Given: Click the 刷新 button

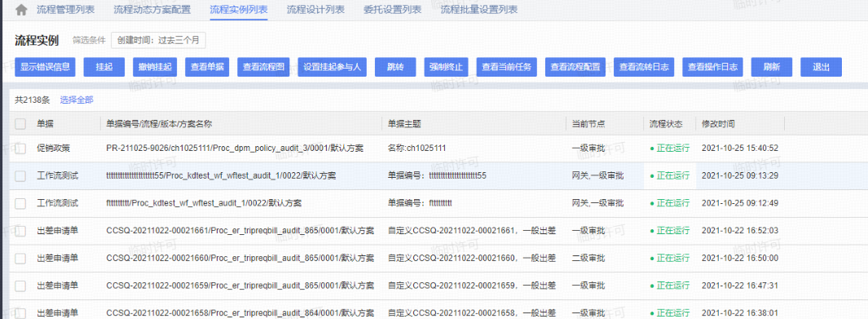Looking at the screenshot, I should (772, 67).
